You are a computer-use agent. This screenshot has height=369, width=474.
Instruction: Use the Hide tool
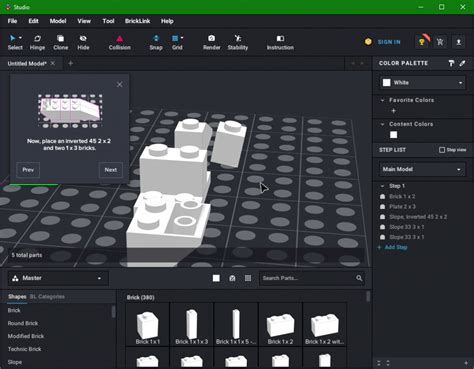point(83,42)
